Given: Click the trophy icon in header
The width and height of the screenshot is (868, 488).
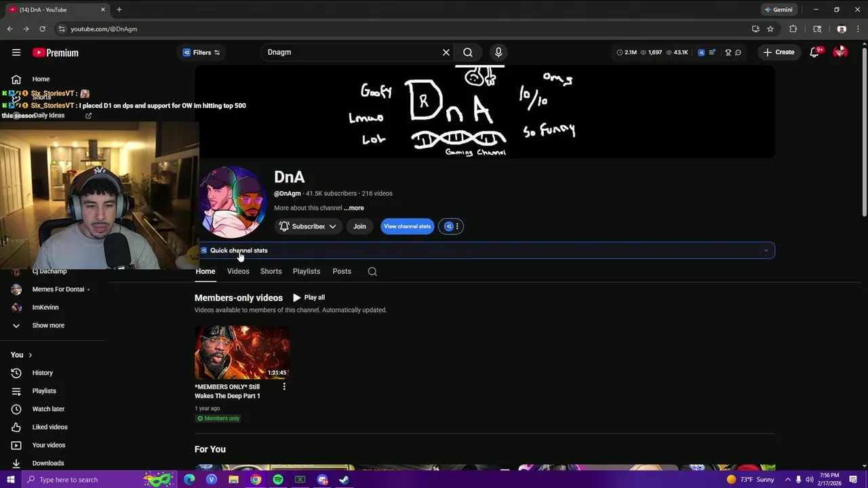Looking at the screenshot, I should [728, 52].
